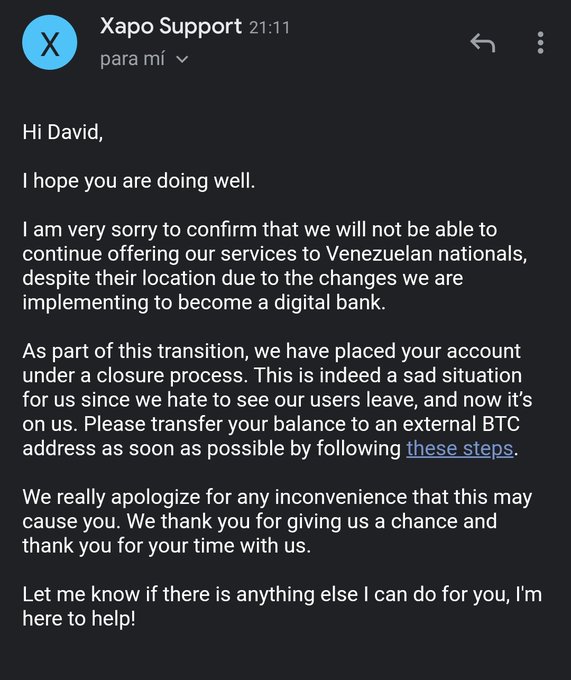Image resolution: width=571 pixels, height=680 pixels.
Task: Tap the closing 'here to help!' text
Action: click(79, 618)
